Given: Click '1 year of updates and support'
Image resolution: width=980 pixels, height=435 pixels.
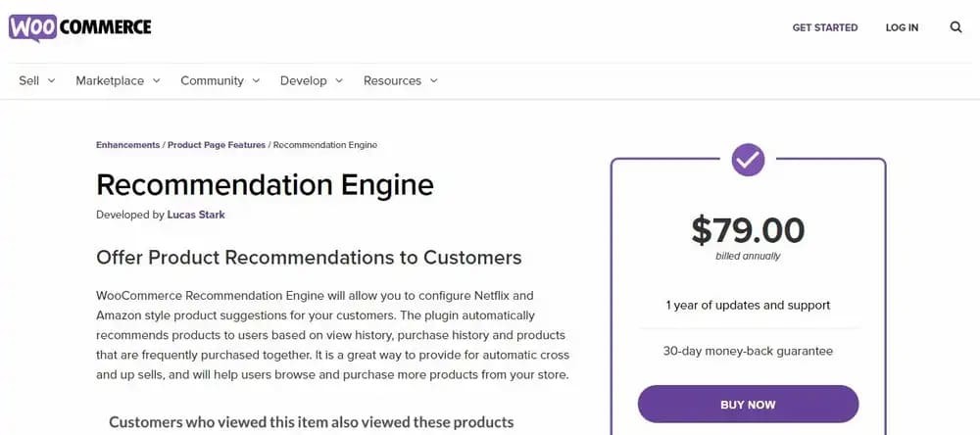Looking at the screenshot, I should 748,306.
